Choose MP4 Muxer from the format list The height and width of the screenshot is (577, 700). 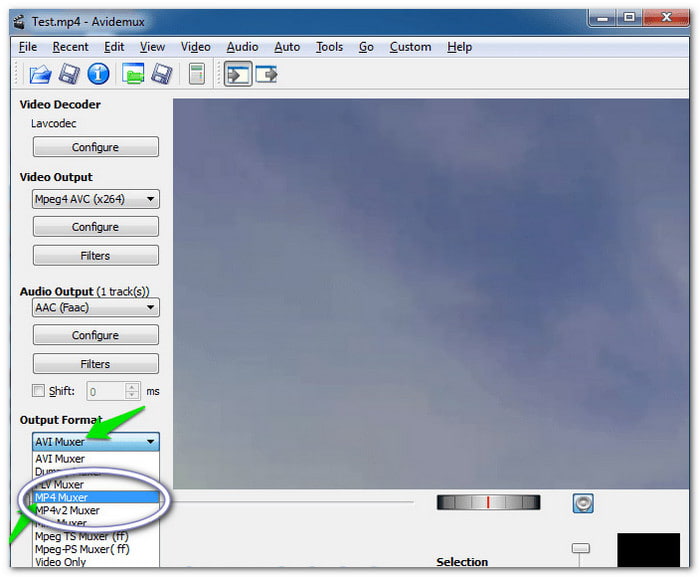(x=96, y=497)
